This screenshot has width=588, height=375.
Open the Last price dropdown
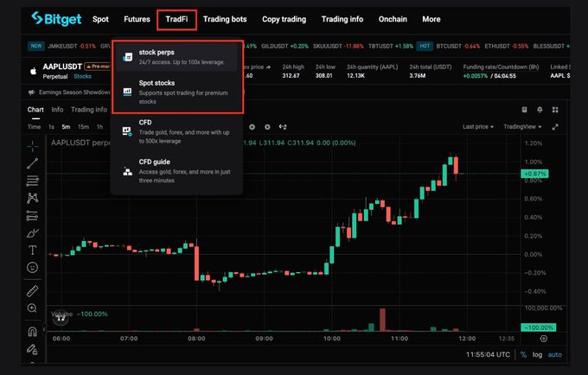click(x=477, y=127)
